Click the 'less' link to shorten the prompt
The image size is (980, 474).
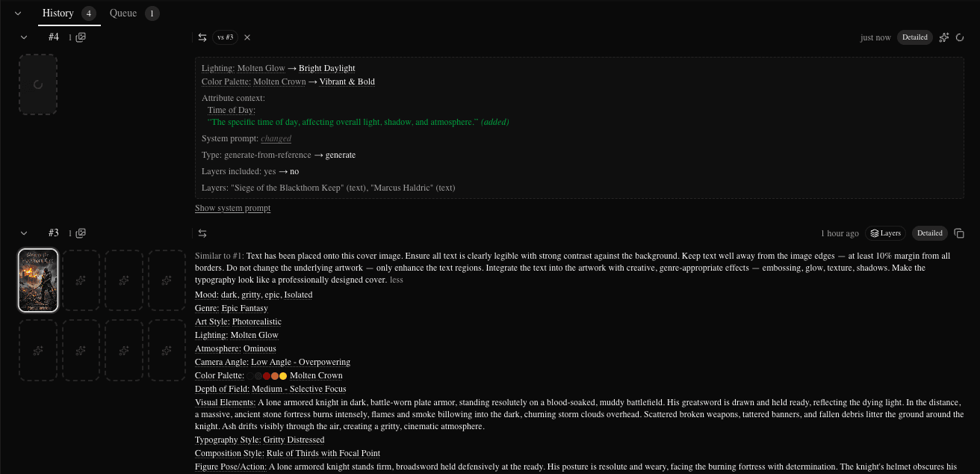coord(396,280)
